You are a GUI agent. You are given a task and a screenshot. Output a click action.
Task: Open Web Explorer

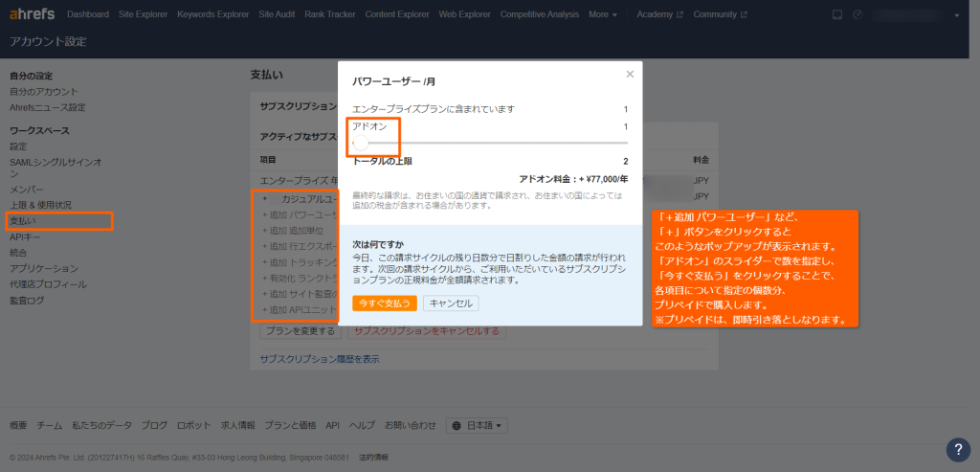[x=464, y=14]
